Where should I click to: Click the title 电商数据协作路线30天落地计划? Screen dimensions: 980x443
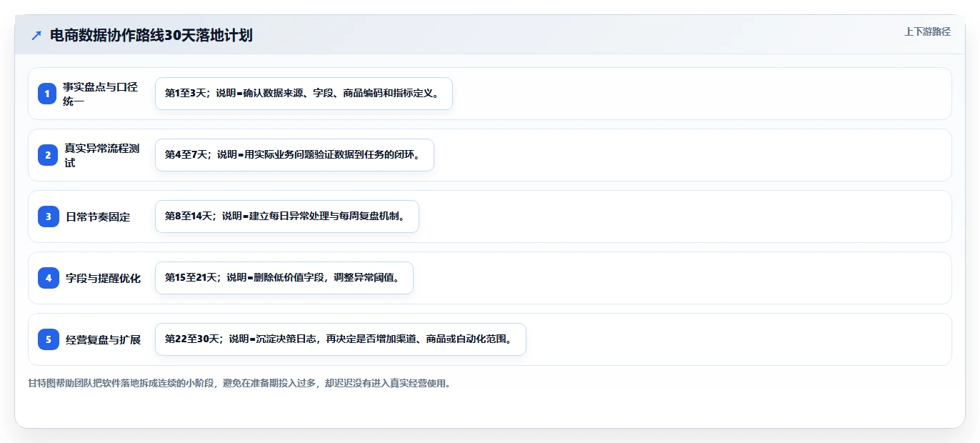(x=151, y=36)
